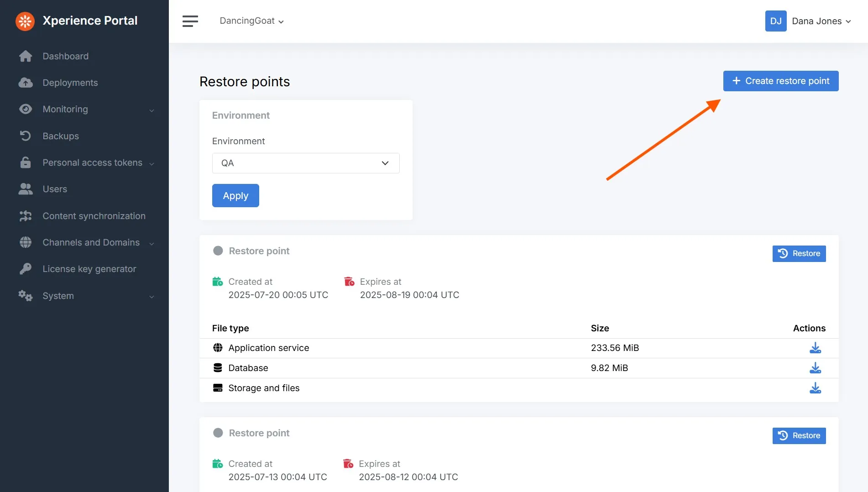Download the Storage and files backup
Screen dimensions: 868x492
[x=815, y=388]
